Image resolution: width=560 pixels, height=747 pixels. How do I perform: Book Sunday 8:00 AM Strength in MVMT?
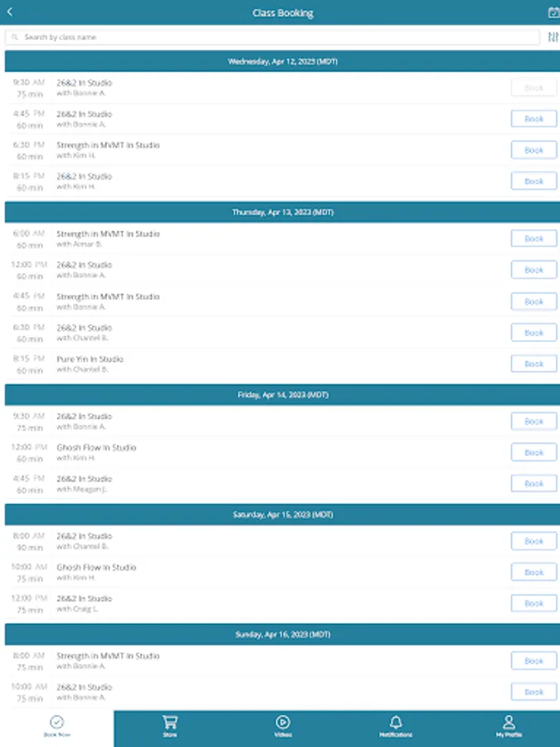[x=533, y=661]
